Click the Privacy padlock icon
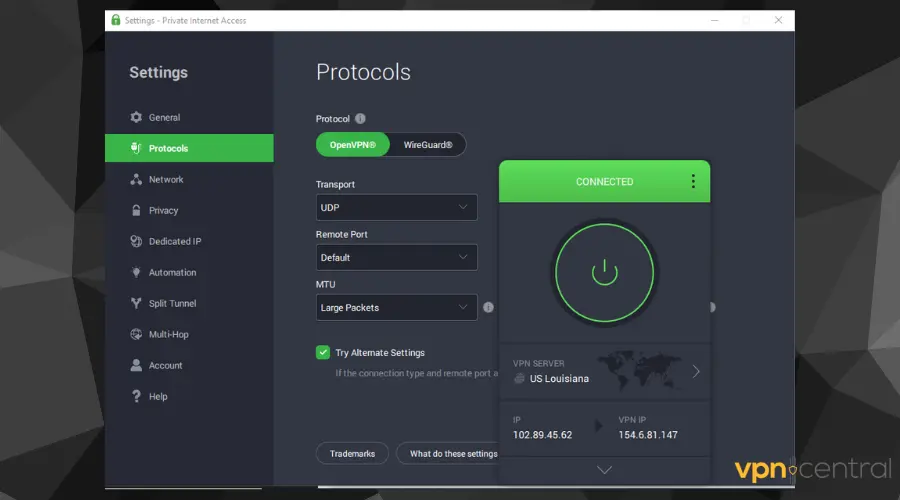Screen dimensions: 900x500 point(136,211)
